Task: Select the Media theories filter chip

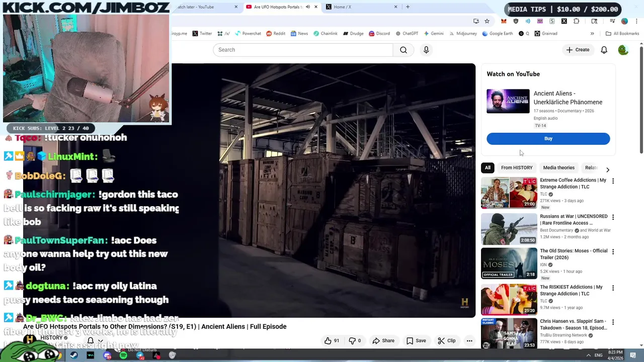Action: [x=558, y=168]
